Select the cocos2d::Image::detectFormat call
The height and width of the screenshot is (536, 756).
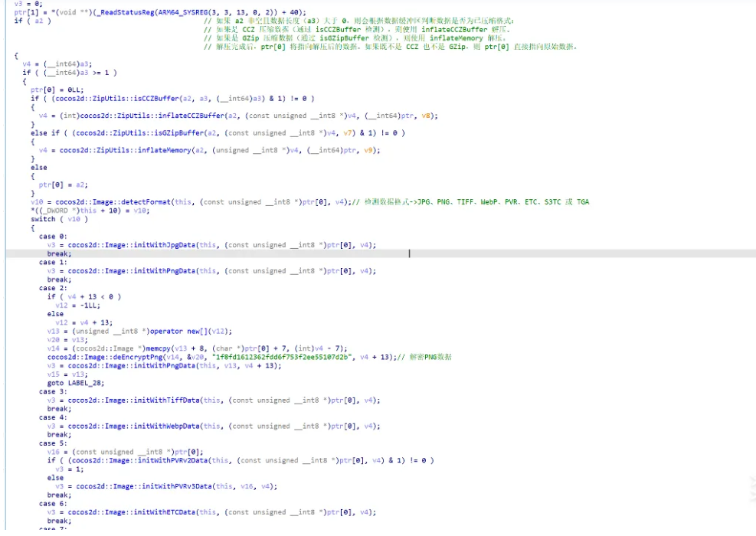113,202
